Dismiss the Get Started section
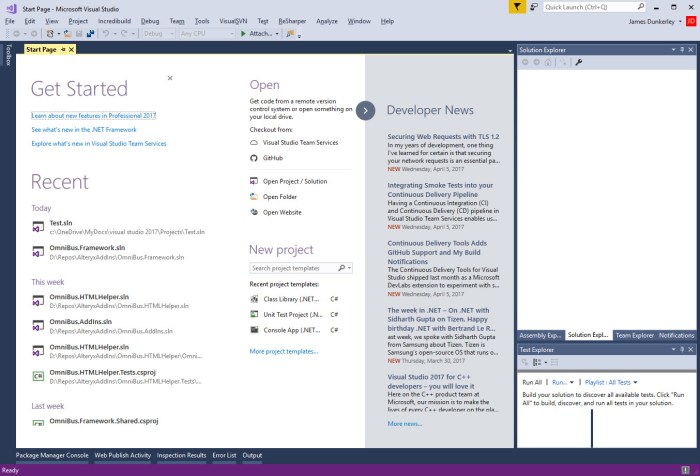700x476 pixels. click(x=170, y=78)
